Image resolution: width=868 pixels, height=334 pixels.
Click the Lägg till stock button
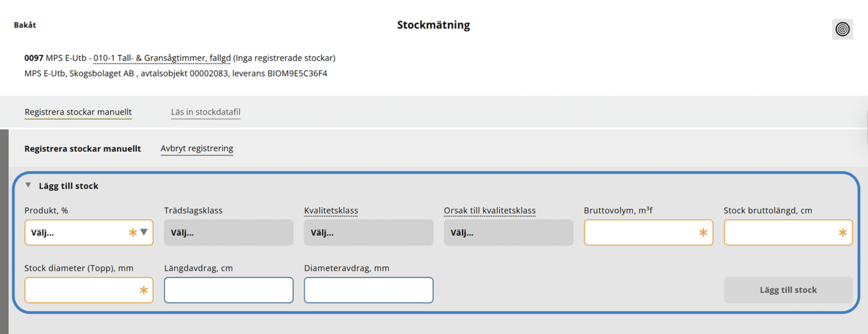pos(788,290)
